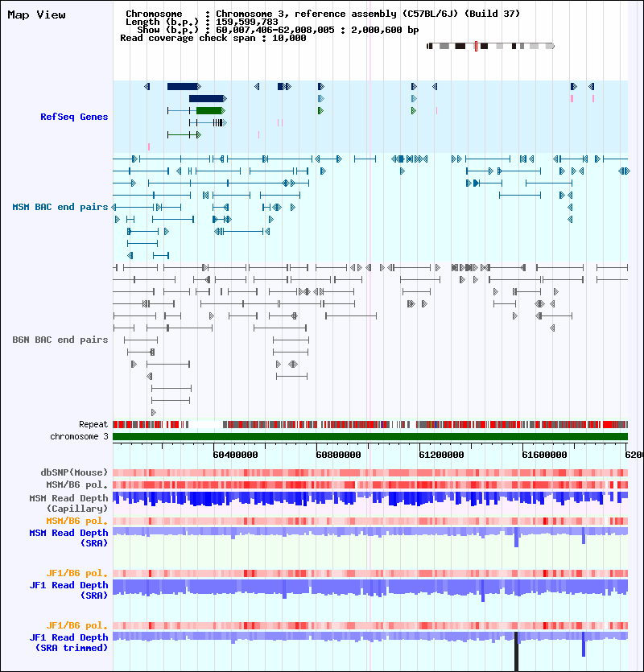
Task: Open the JF1 Read Depth (SRA) label
Action: coord(68,590)
